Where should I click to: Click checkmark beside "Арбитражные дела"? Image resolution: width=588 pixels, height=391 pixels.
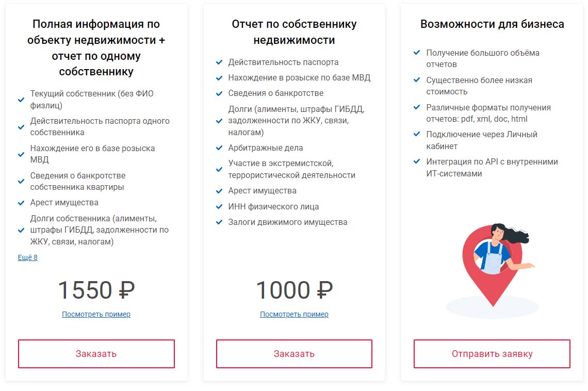pyautogui.click(x=219, y=148)
